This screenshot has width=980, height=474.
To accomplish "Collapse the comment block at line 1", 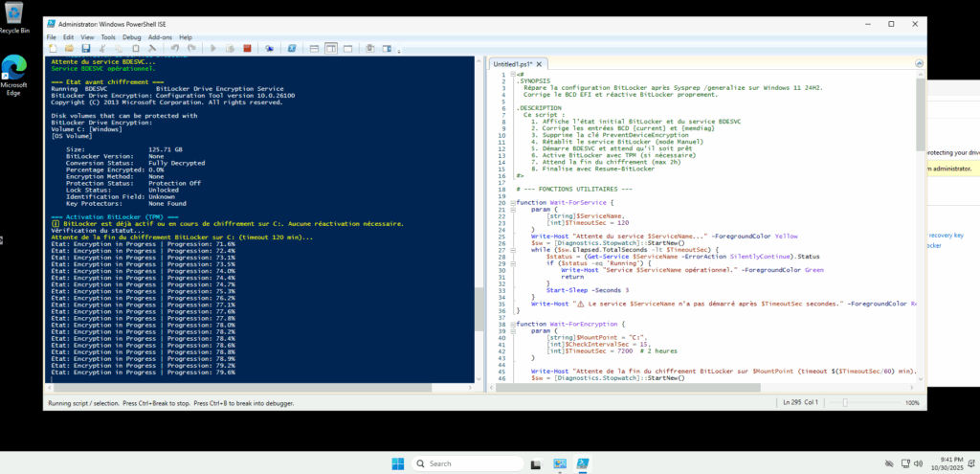I will (x=515, y=73).
